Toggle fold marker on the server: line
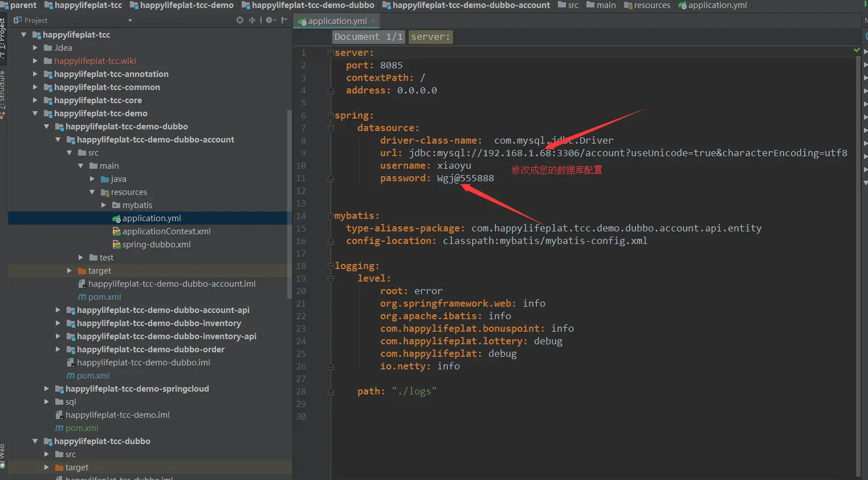The image size is (868, 480). (x=331, y=52)
